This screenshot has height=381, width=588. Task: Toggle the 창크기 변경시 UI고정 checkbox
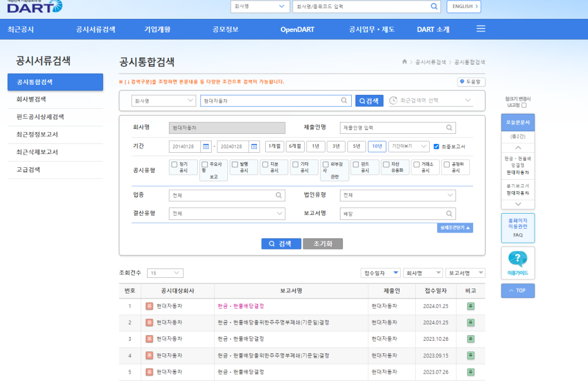click(525, 105)
